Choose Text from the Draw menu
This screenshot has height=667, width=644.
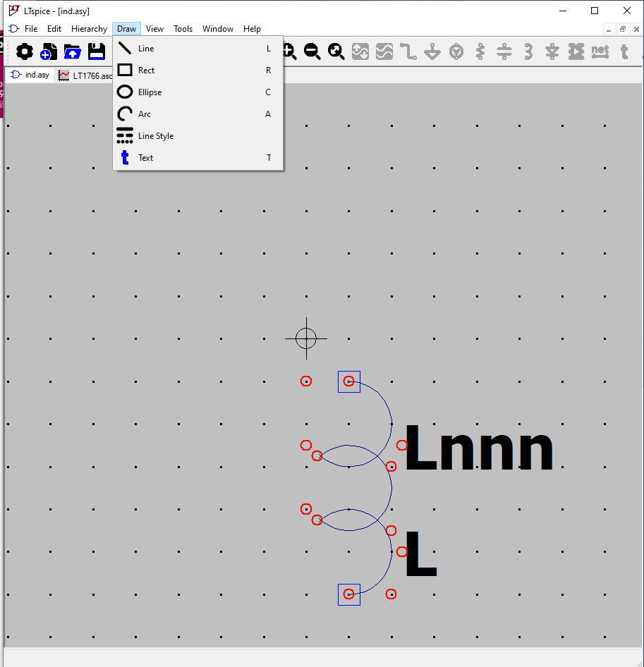[145, 158]
